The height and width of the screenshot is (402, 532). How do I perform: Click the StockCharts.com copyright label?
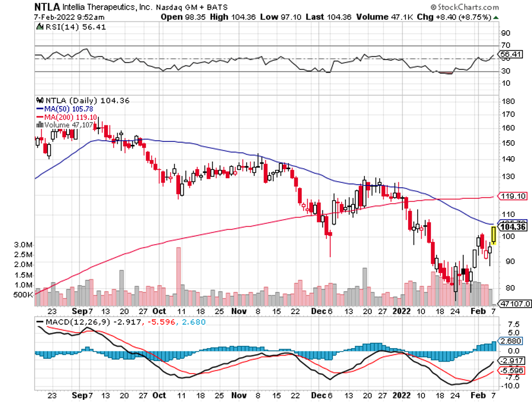pyautogui.click(x=464, y=7)
